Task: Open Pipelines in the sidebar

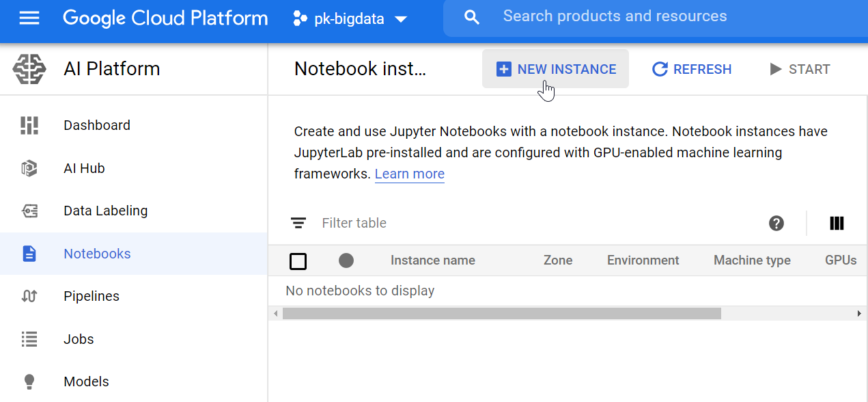Action: [133, 296]
